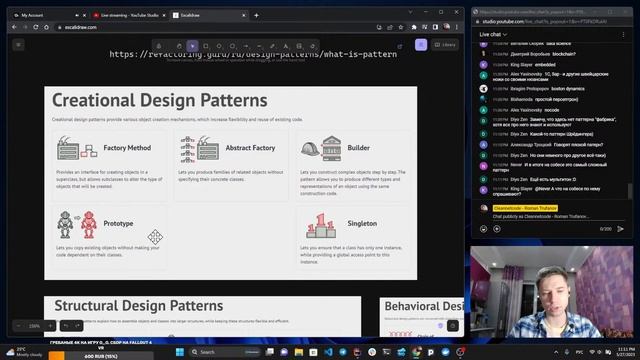Mute audio on My Account tab
This screenshot has width=640, height=360.
[x=77, y=15]
